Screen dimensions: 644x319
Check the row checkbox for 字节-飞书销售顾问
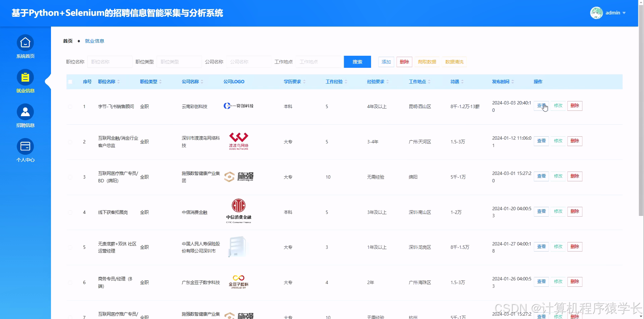coord(70,106)
